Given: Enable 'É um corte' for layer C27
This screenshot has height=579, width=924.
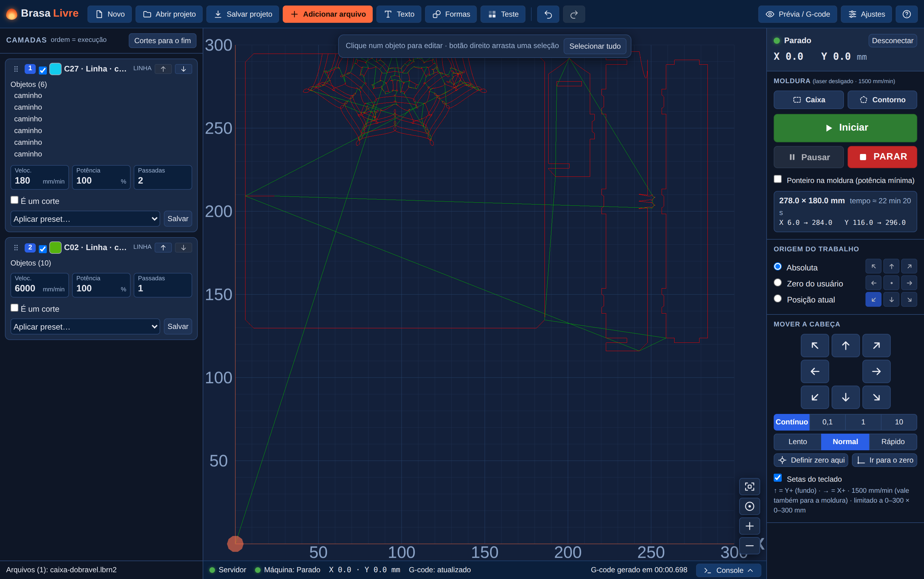Looking at the screenshot, I should coord(14,200).
